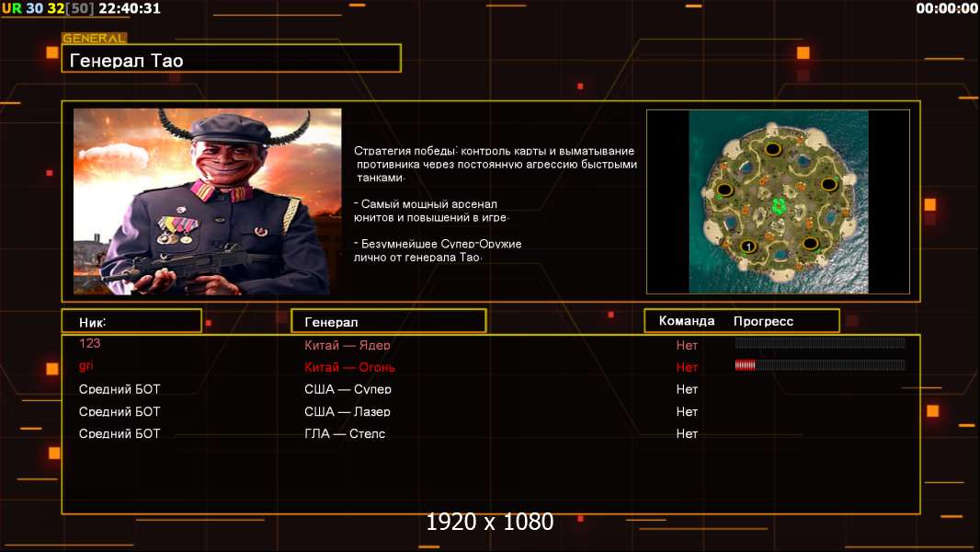Select Средний БОТ in the США — Супер row
Image resolution: width=980 pixels, height=552 pixels.
(x=120, y=389)
